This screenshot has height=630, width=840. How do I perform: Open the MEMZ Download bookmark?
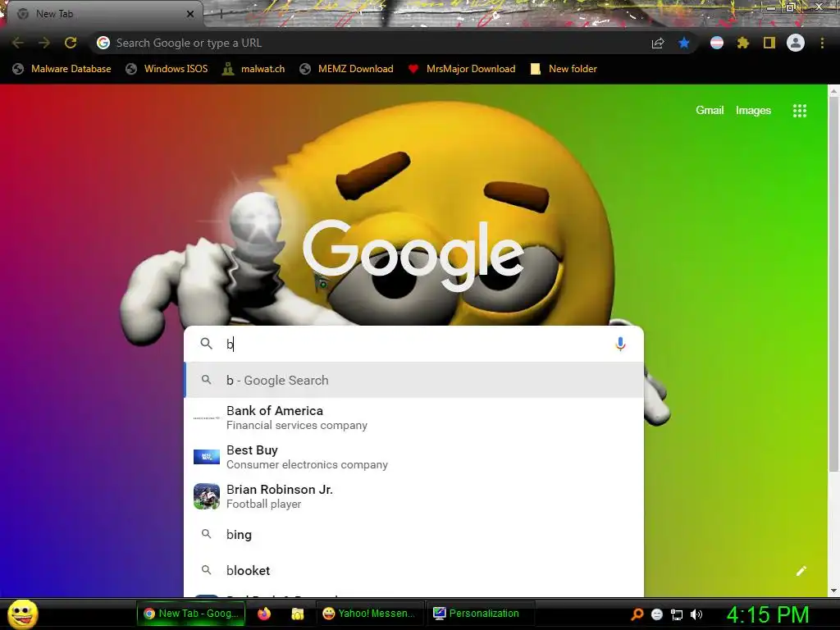[x=347, y=69]
